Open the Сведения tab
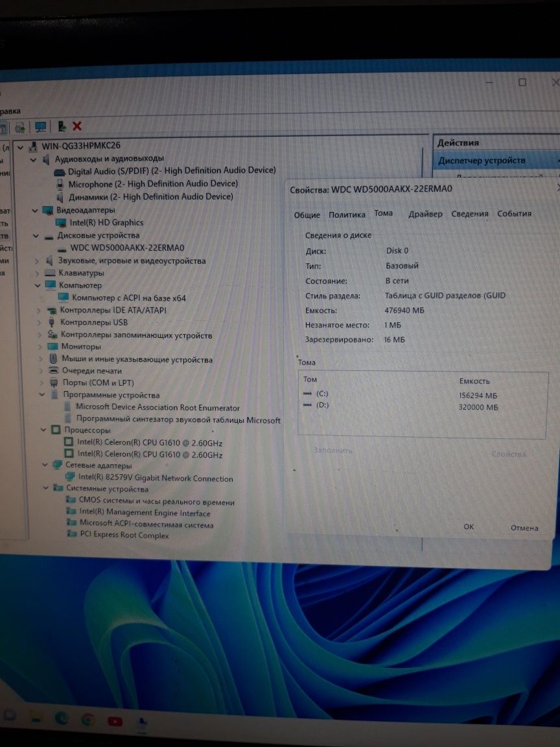 click(x=469, y=214)
